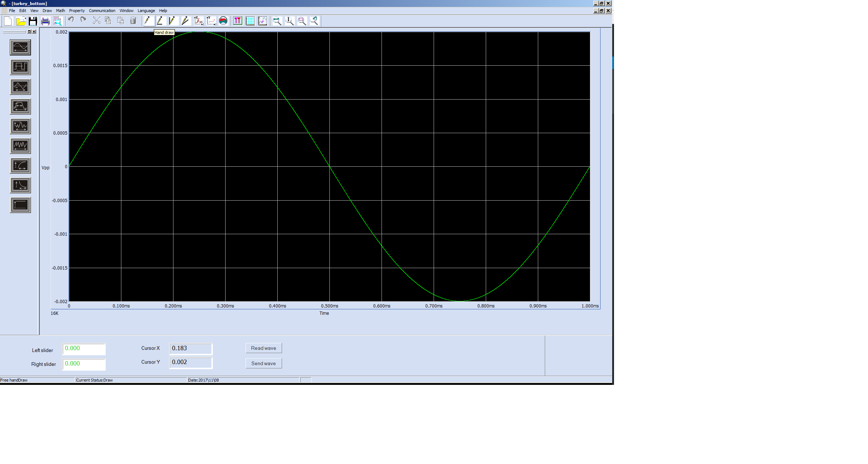Image resolution: width=868 pixels, height=464 pixels.
Task: Create a new waveform file
Action: 8,21
